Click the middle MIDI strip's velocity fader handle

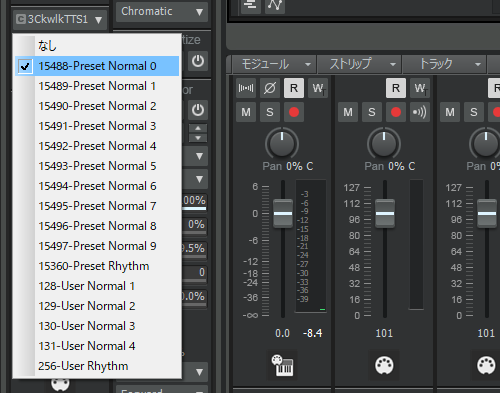(x=385, y=214)
